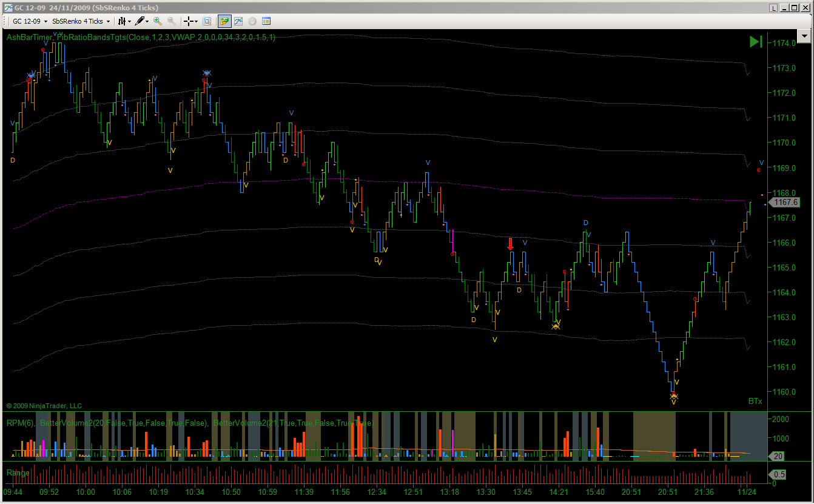This screenshot has width=814, height=504.
Task: Open the GC 12-09 instrument dropdown
Action: 30,21
